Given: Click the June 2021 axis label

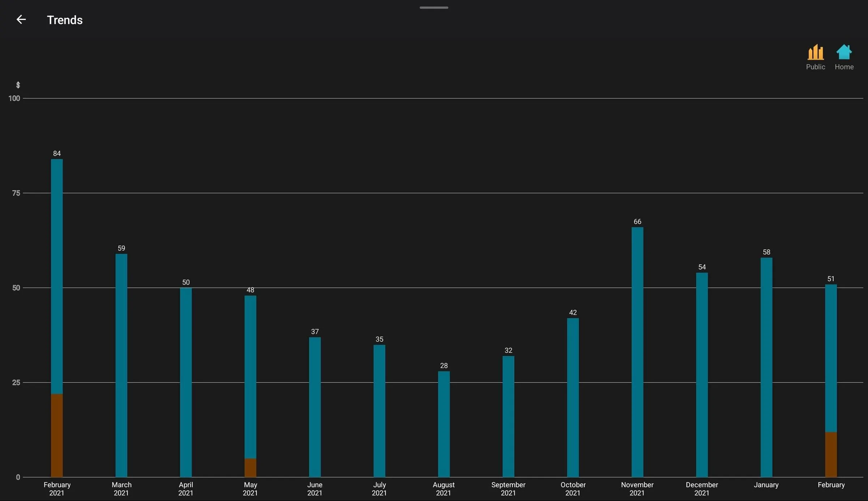Looking at the screenshot, I should [x=315, y=489].
